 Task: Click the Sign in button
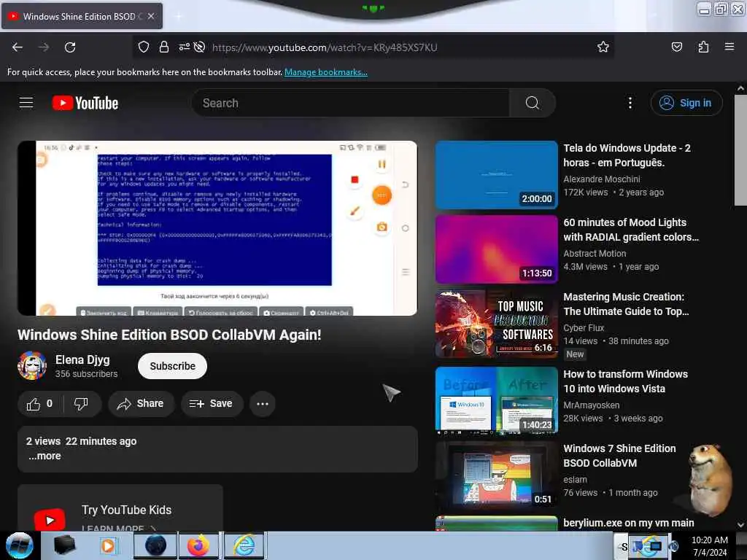(x=686, y=103)
